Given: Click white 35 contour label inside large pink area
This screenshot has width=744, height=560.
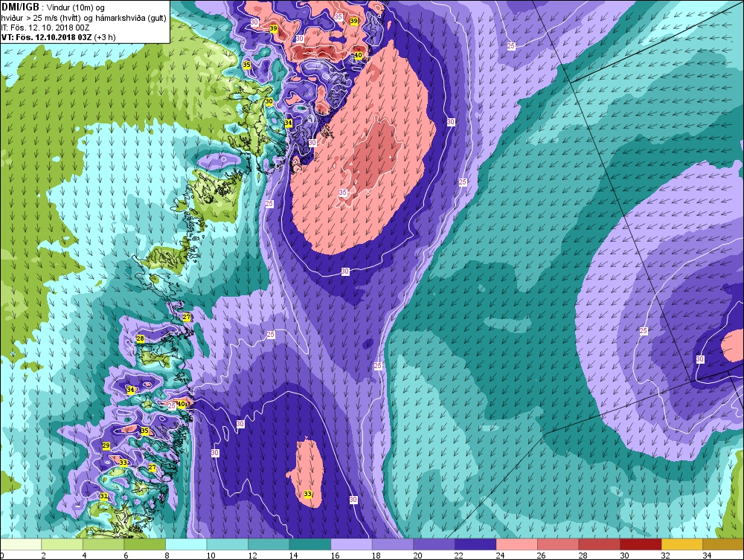Looking at the screenshot, I should tap(343, 192).
